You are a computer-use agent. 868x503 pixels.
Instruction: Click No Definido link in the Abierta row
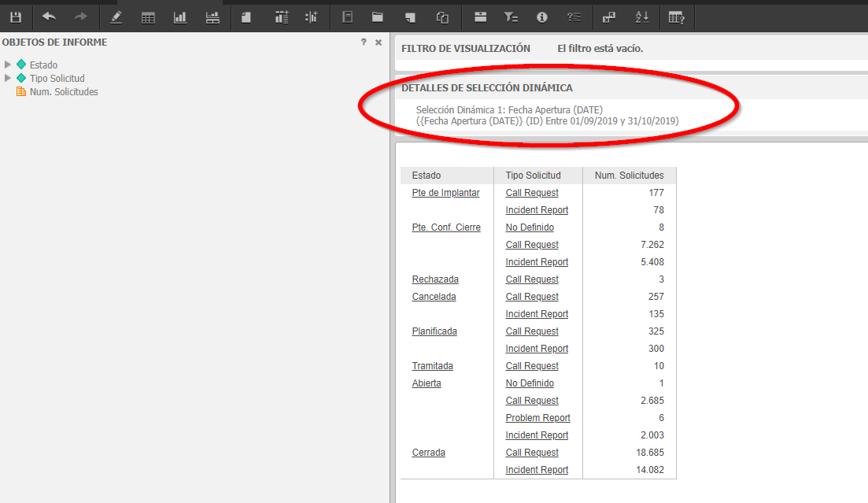coord(530,383)
